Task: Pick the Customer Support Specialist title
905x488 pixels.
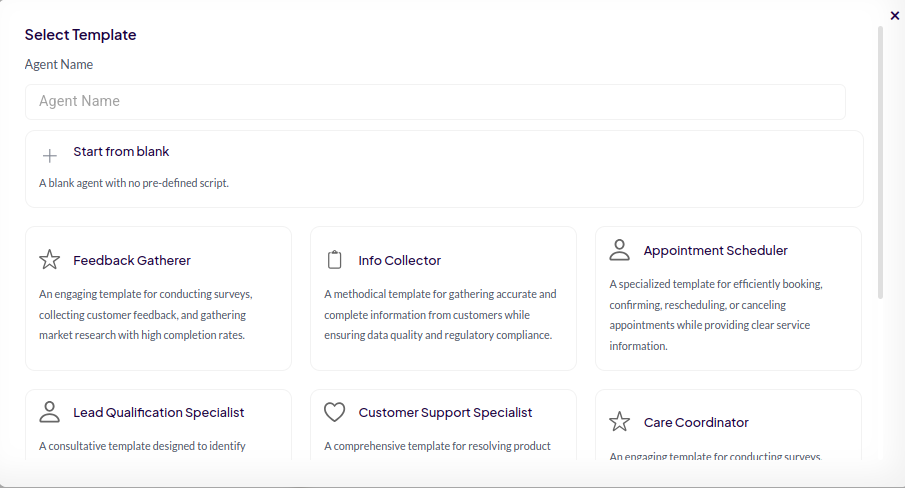Action: click(x=445, y=412)
